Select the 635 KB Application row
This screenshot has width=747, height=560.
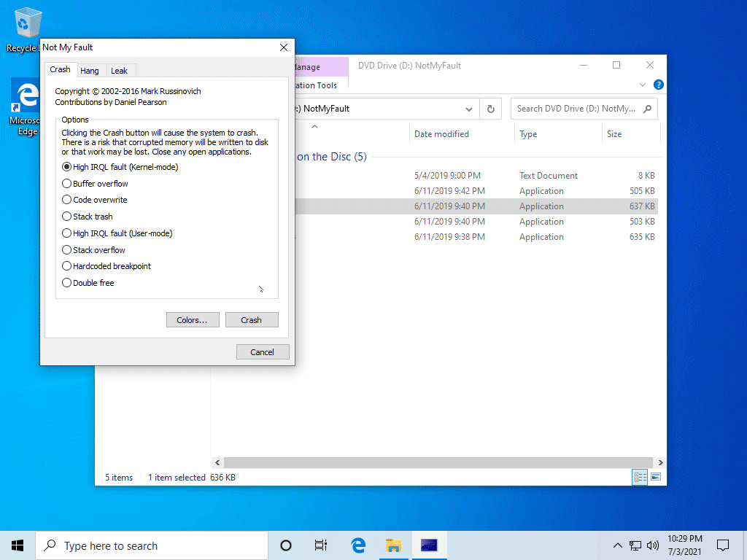coord(478,237)
